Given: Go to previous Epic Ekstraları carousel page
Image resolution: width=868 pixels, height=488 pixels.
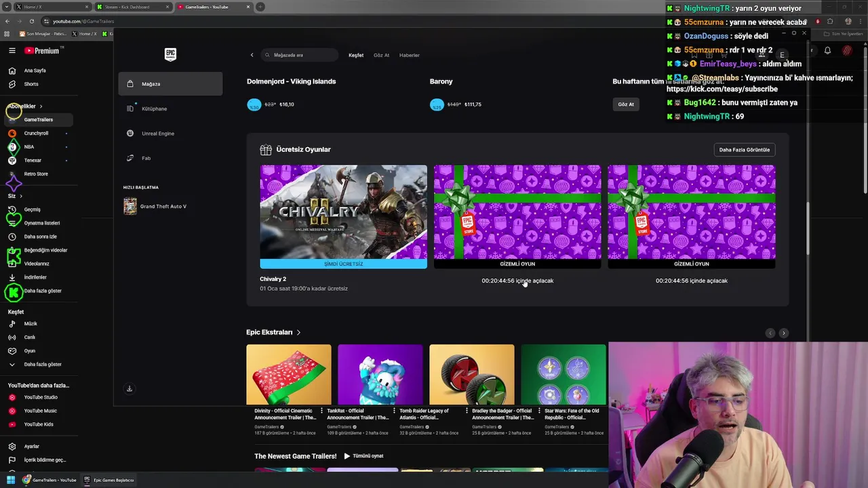Looking at the screenshot, I should tap(770, 333).
